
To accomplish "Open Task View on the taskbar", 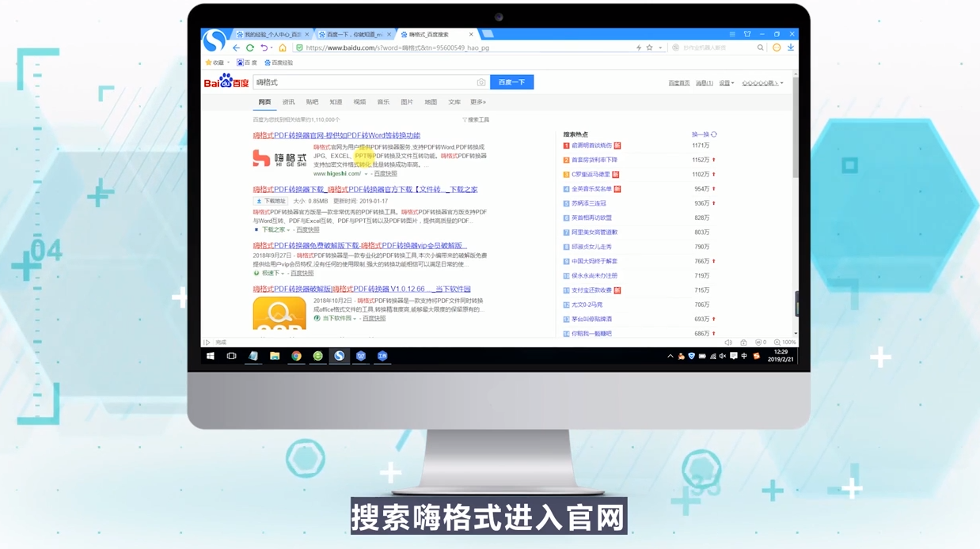I will 231,357.
